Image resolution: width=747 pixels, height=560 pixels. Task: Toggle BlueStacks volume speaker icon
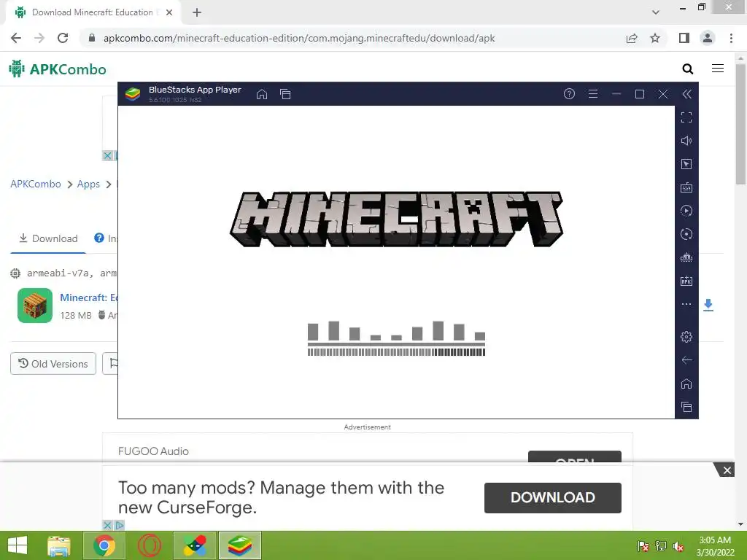tap(686, 141)
